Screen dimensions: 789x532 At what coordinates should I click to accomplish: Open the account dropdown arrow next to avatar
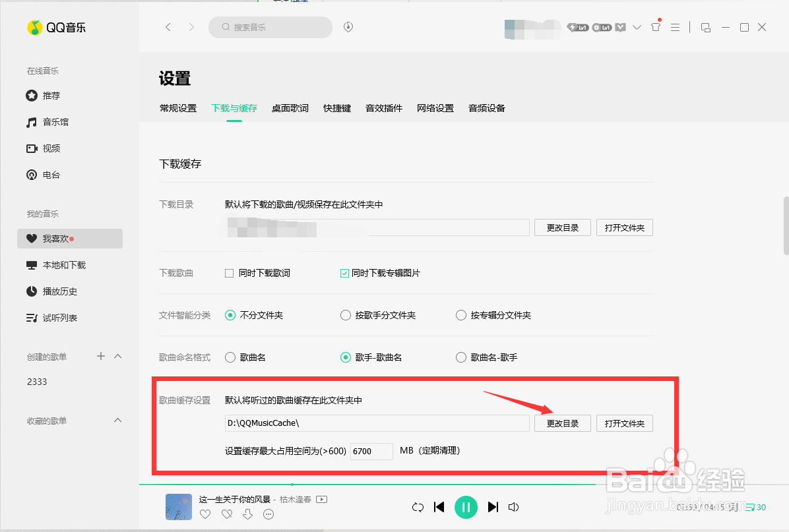pyautogui.click(x=636, y=27)
